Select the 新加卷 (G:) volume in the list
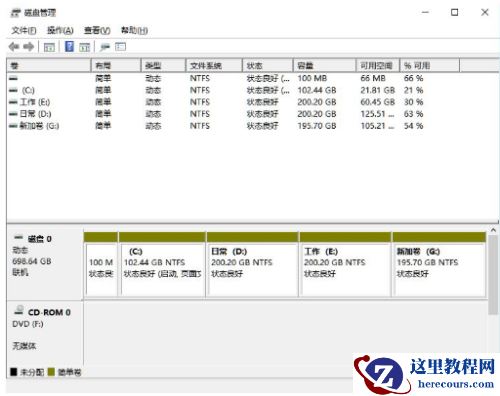Image resolution: width=500 pixels, height=396 pixels. [34, 126]
